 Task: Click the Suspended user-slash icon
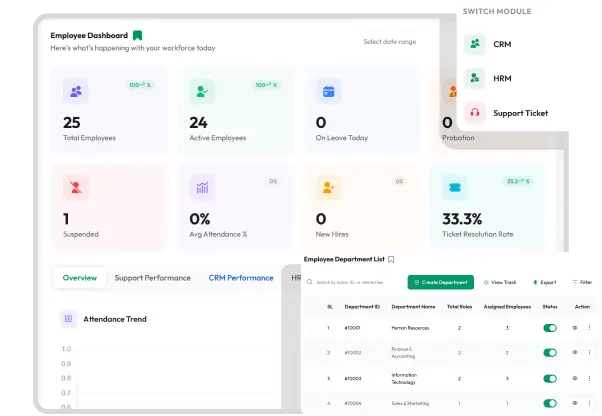click(76, 188)
